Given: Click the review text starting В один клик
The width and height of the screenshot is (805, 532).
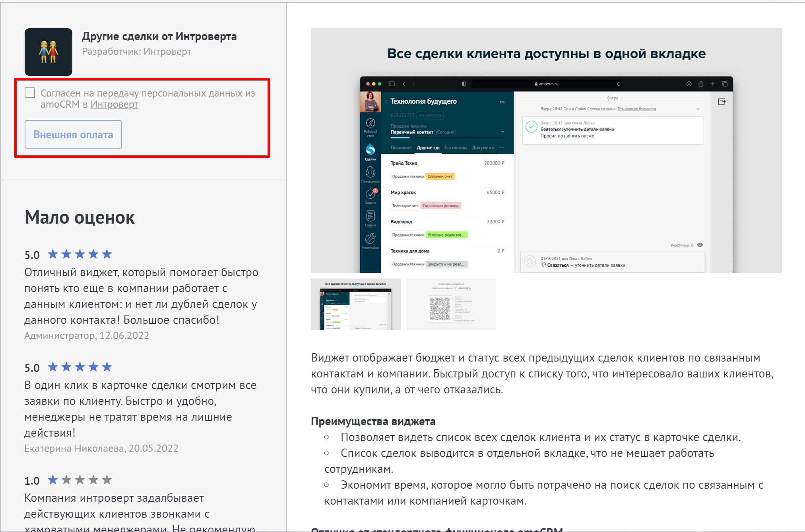Looking at the screenshot, I should click(140, 409).
